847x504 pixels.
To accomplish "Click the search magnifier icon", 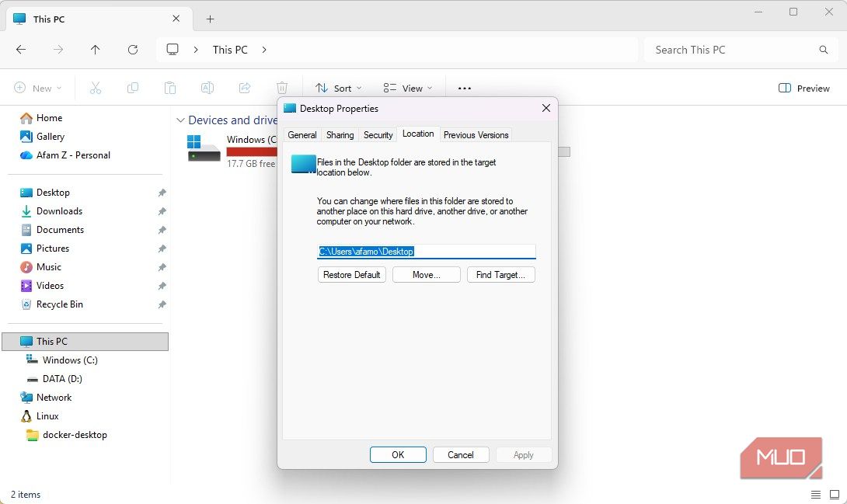I will pos(823,50).
